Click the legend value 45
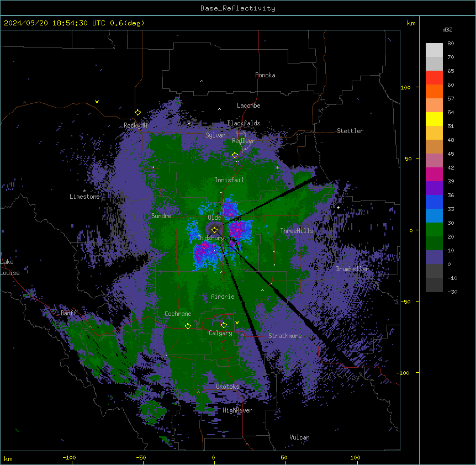The height and width of the screenshot is (465, 476). pos(451,154)
